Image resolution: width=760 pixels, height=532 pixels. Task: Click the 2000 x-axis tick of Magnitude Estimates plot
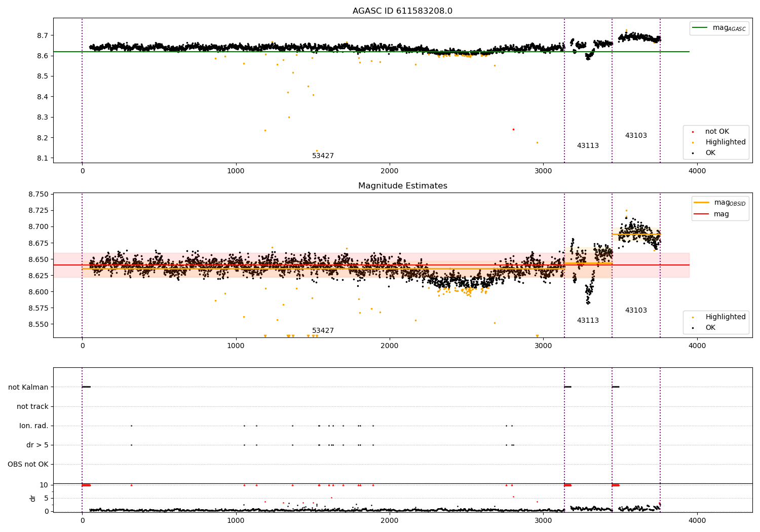[x=390, y=346]
